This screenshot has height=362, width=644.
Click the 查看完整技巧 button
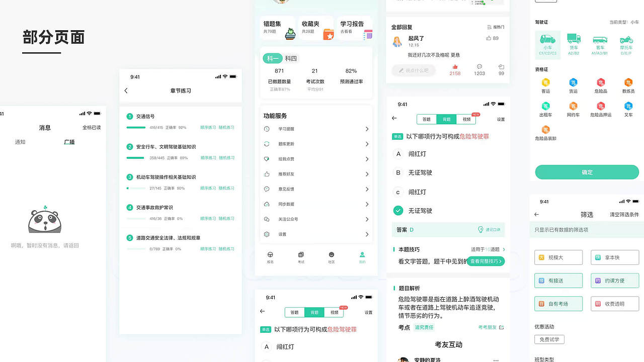(486, 261)
